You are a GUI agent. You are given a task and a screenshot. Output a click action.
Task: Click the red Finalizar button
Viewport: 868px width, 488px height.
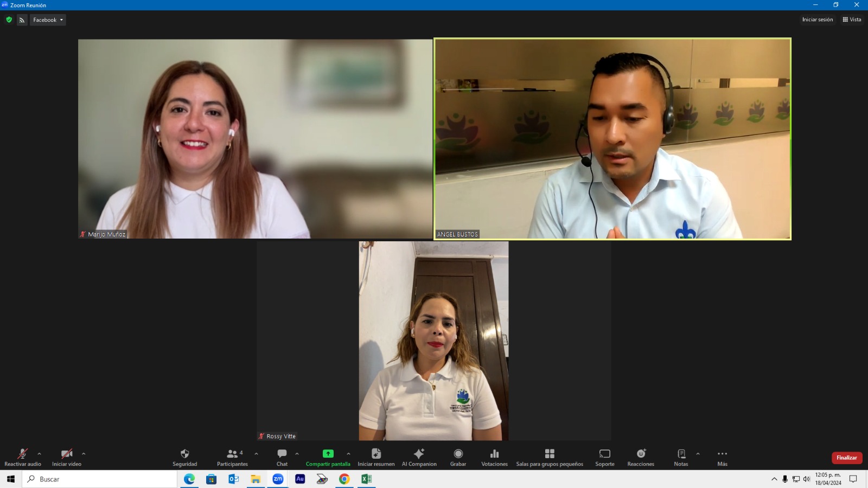pos(846,458)
